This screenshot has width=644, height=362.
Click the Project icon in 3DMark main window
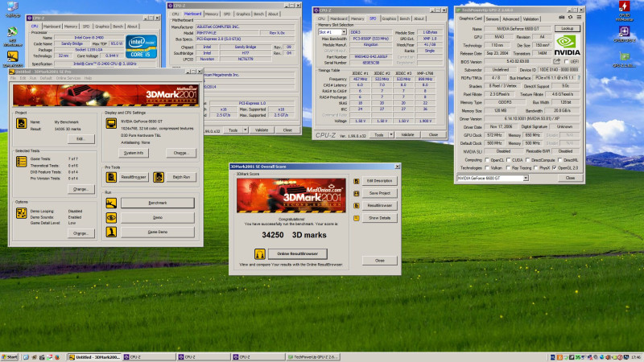pyautogui.click(x=22, y=123)
